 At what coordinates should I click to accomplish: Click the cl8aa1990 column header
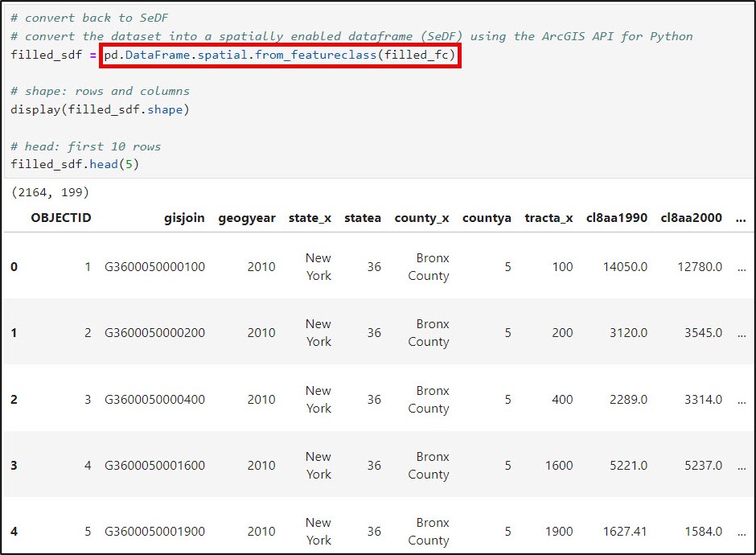pos(617,218)
